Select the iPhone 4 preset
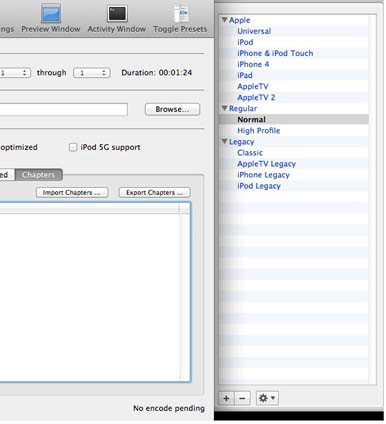This screenshot has height=424, width=386. (x=253, y=64)
